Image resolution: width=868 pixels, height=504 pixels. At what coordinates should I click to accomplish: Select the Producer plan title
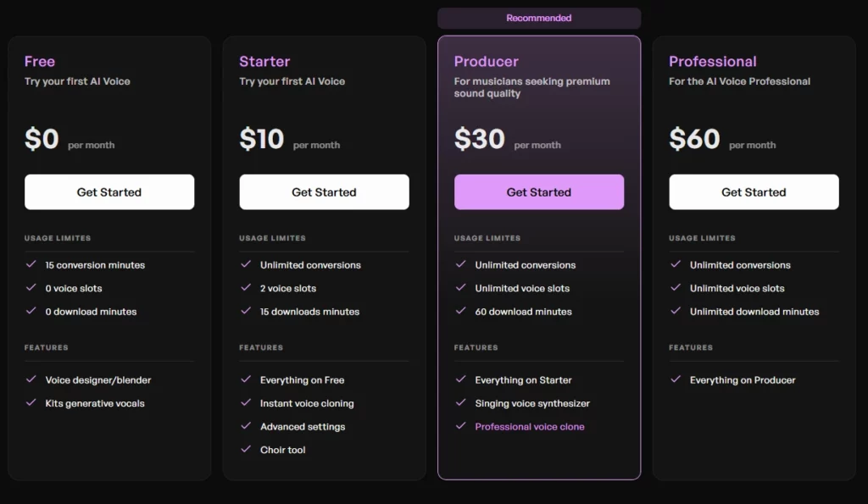486,61
